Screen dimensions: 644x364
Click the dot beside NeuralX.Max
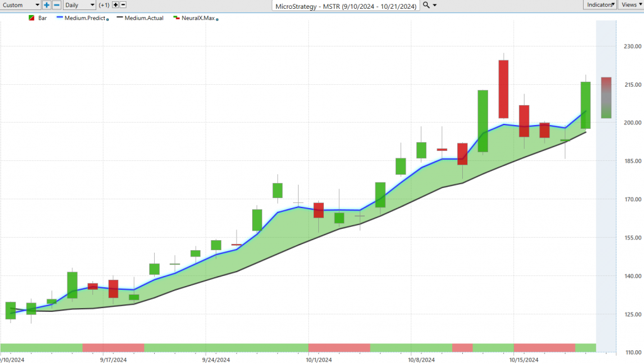coord(217,19)
